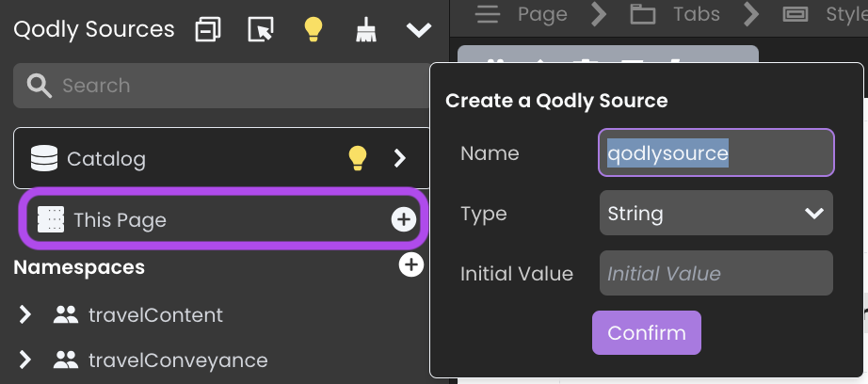This screenshot has height=384, width=868.
Task: Click the folder icon before Tabs
Action: pyautogui.click(x=643, y=14)
